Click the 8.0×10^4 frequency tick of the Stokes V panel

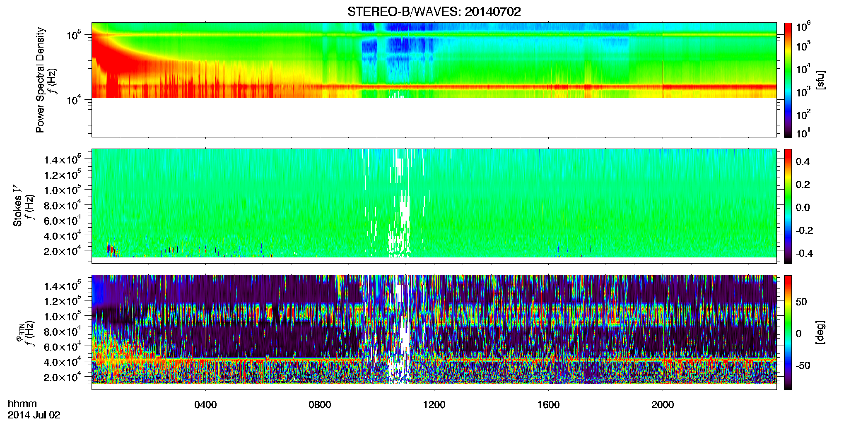(x=63, y=205)
